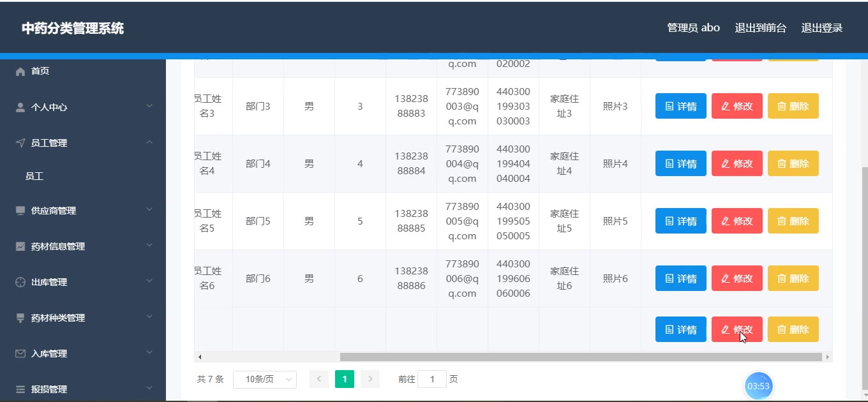Expand the 入库管理 menu chevron
The height and width of the screenshot is (402, 868).
[149, 352]
